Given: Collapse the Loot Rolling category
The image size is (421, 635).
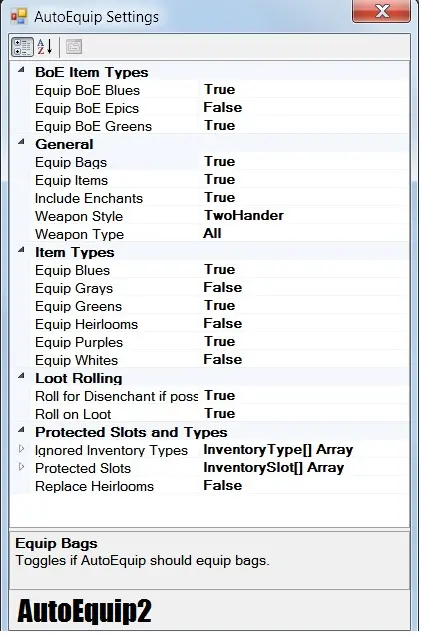Looking at the screenshot, I should click(21, 377).
